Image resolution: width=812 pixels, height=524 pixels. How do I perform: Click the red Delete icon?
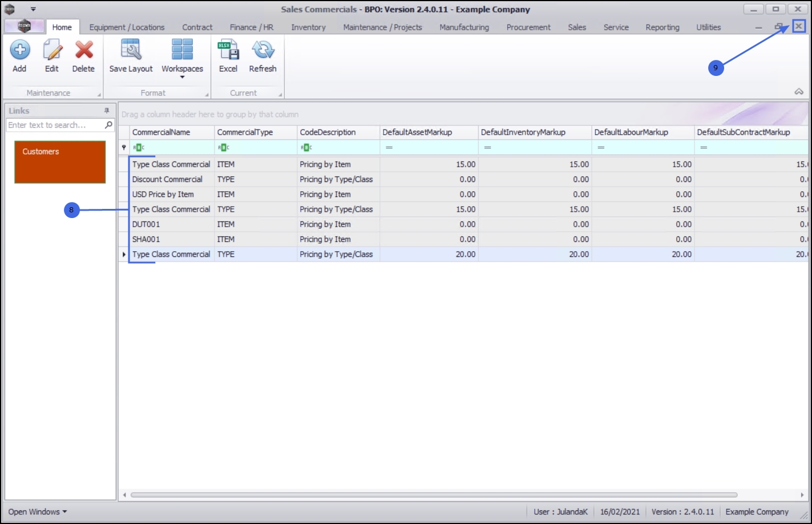click(84, 50)
